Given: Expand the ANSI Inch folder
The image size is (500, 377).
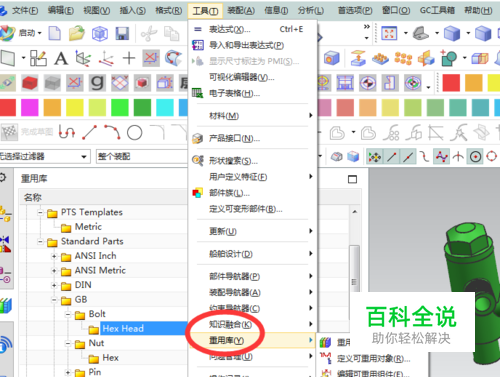Looking at the screenshot, I should [54, 256].
